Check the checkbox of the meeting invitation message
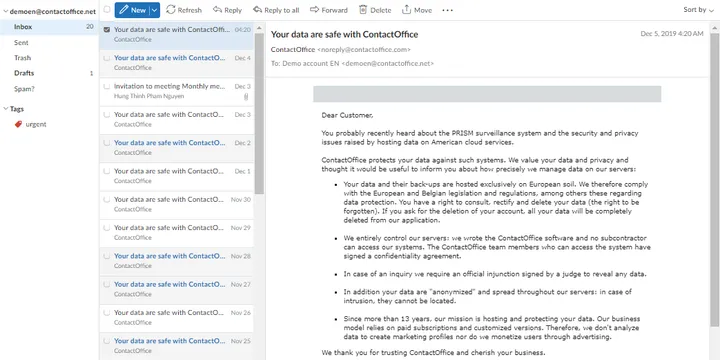 coord(107,86)
